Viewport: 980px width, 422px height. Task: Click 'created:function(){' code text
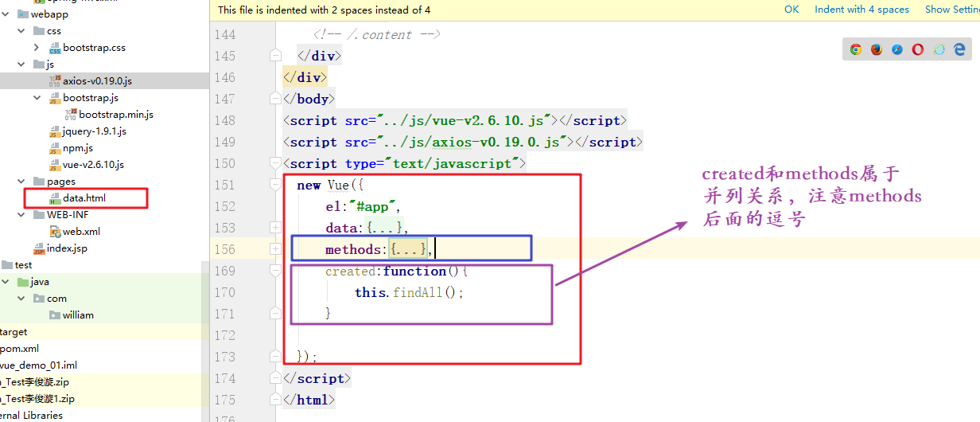[x=397, y=271]
